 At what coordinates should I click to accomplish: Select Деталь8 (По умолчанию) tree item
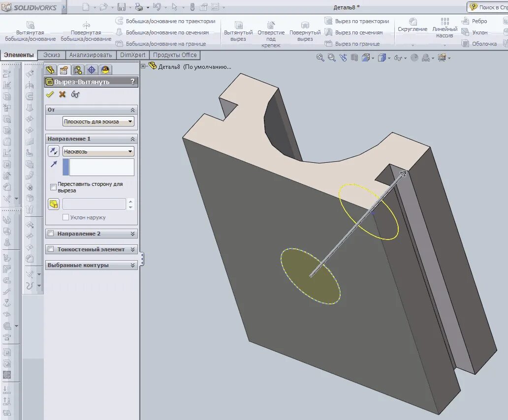click(x=190, y=67)
